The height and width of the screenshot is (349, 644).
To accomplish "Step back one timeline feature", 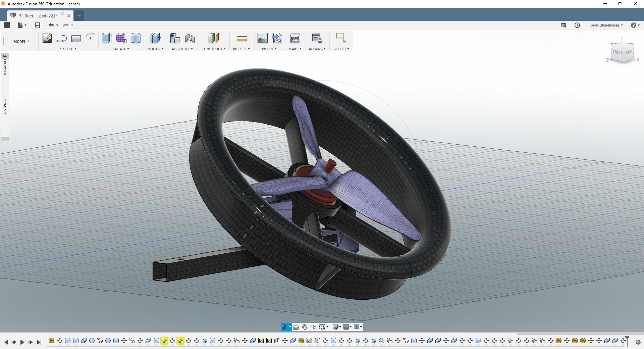I will coord(14,342).
